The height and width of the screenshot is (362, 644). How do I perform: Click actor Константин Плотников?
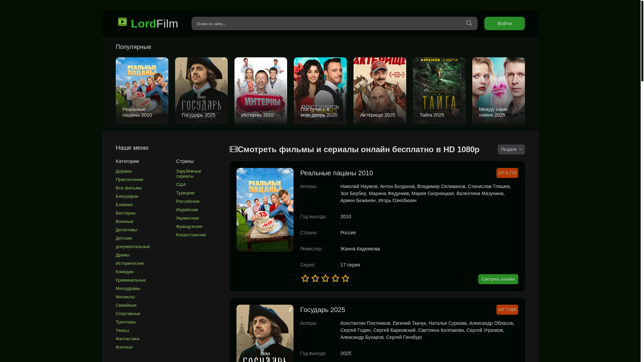tap(365, 323)
